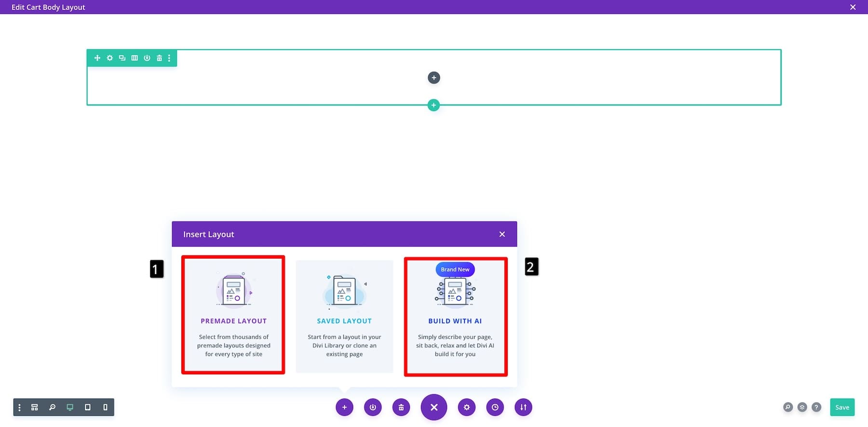The width and height of the screenshot is (868, 427).
Task: Pick the Build With AI option
Action: click(455, 317)
